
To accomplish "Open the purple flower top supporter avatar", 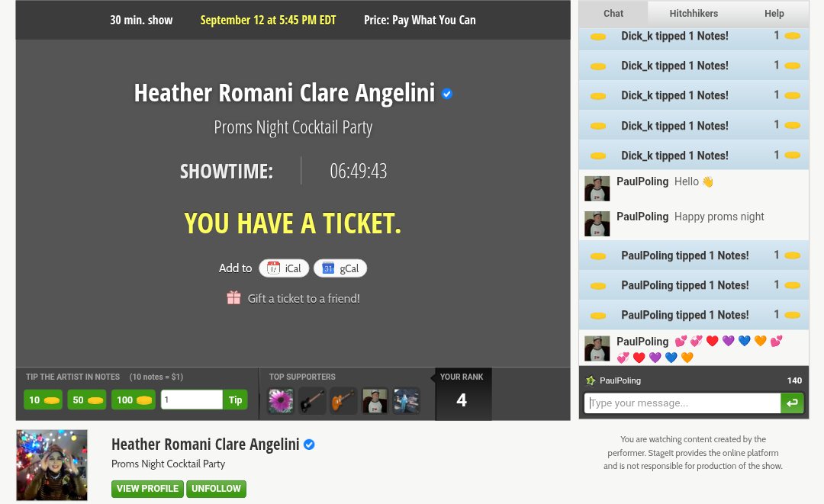I will click(x=281, y=401).
